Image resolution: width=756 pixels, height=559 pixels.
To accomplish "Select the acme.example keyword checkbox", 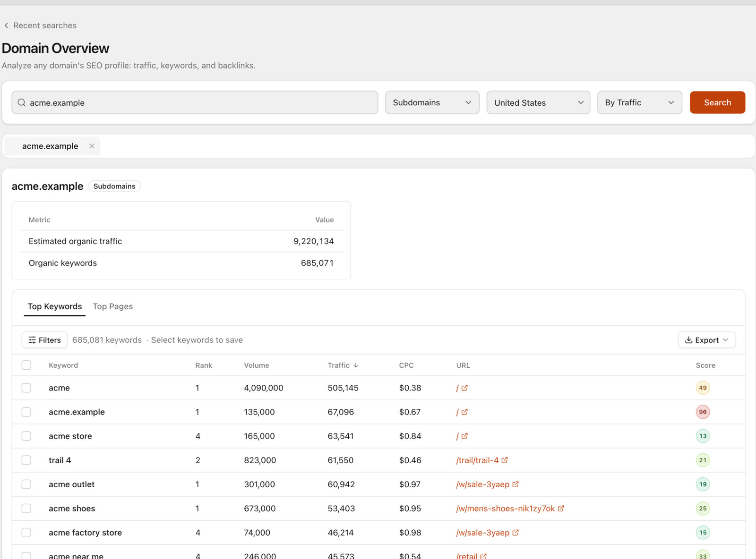I will 26,412.
